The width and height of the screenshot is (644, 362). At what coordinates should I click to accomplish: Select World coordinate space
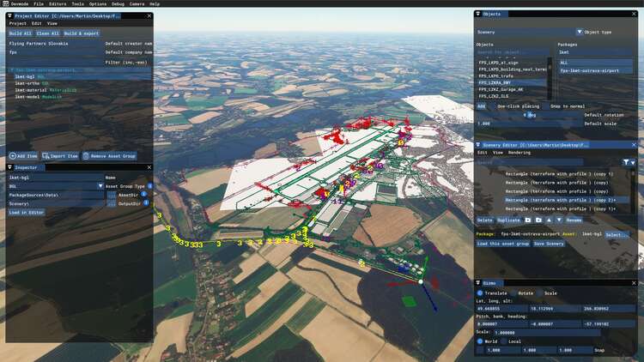(479, 341)
